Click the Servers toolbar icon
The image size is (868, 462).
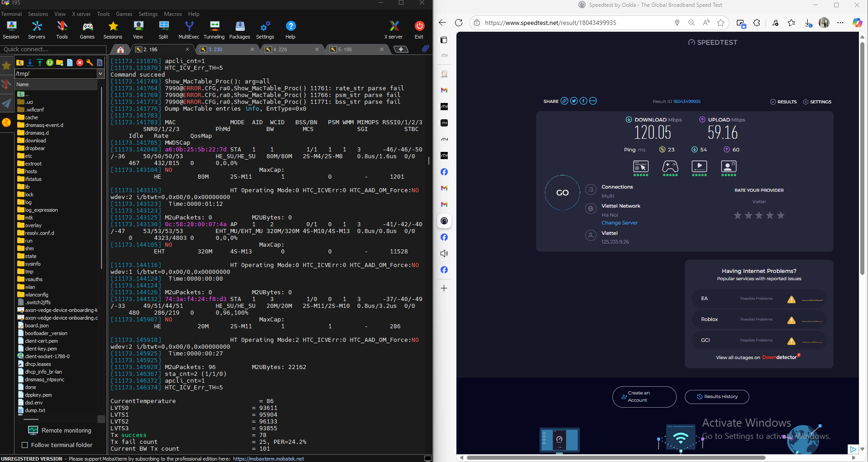[x=37, y=30]
